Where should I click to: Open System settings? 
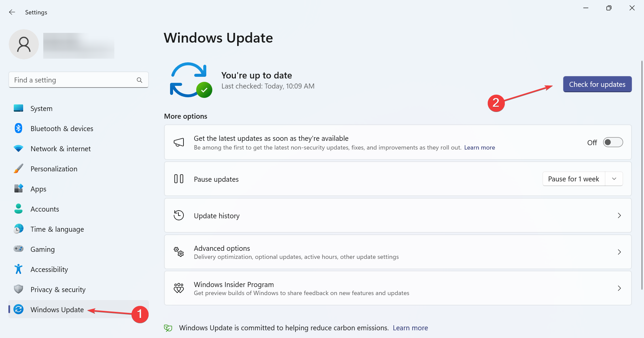pyautogui.click(x=78, y=108)
